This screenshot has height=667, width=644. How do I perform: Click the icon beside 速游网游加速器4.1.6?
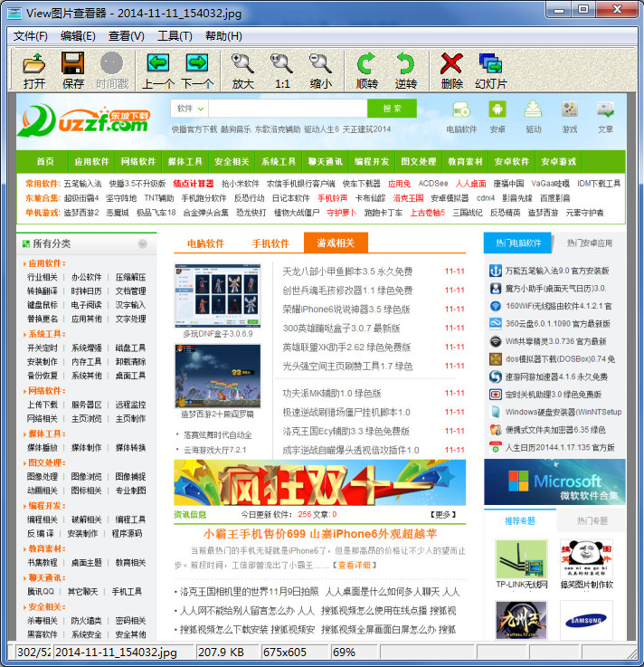click(x=496, y=376)
